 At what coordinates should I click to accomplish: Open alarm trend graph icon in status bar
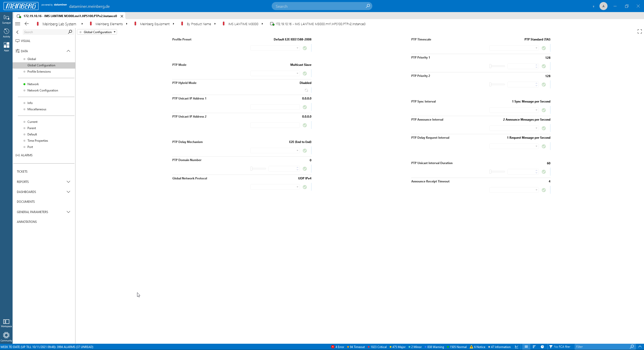tap(517, 347)
